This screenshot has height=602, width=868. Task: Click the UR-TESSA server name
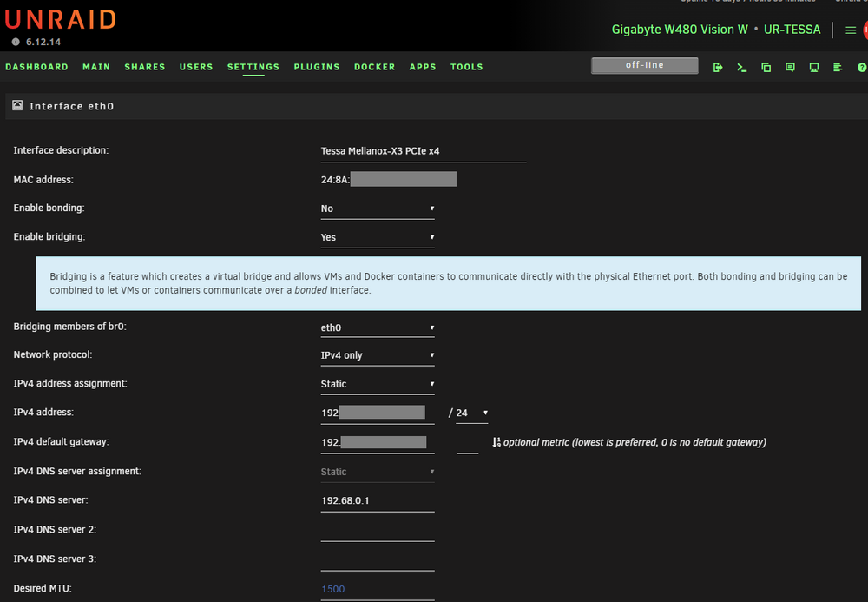point(792,30)
